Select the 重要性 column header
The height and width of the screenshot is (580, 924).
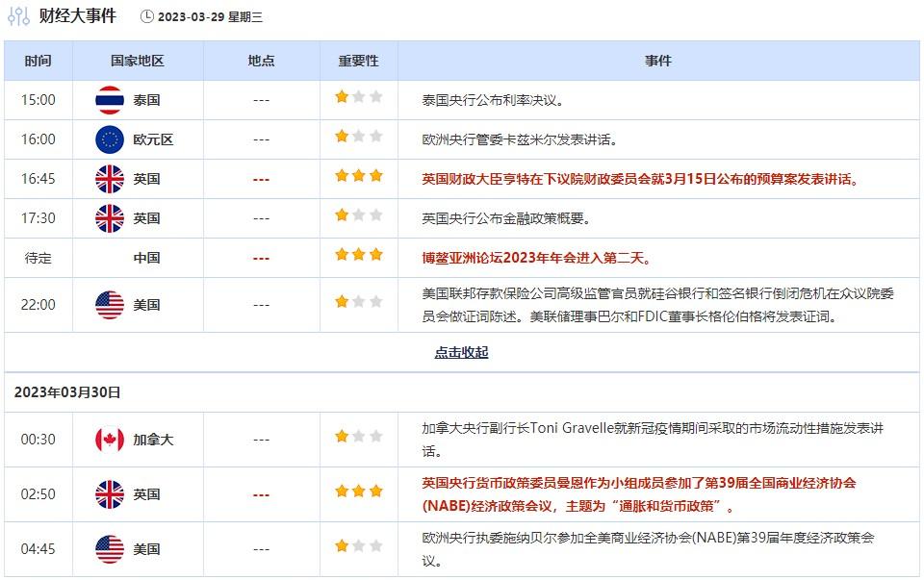358,61
